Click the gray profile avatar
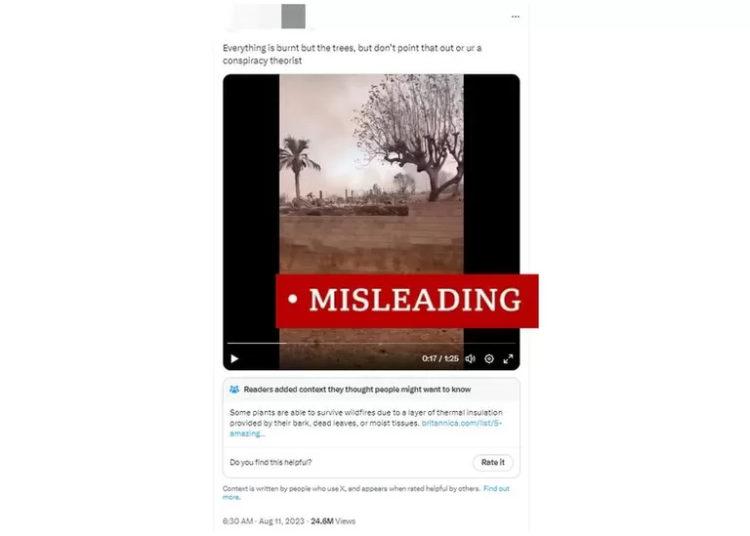The width and height of the screenshot is (750, 536). click(x=293, y=16)
